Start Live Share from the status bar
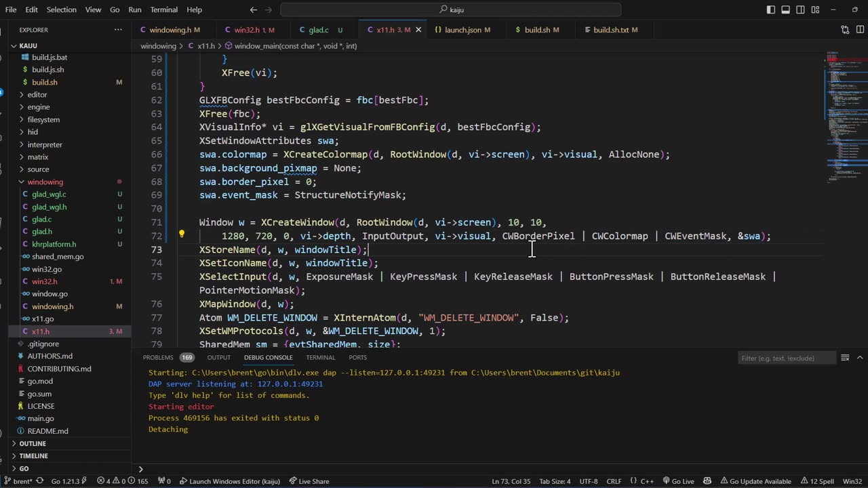 click(309, 481)
